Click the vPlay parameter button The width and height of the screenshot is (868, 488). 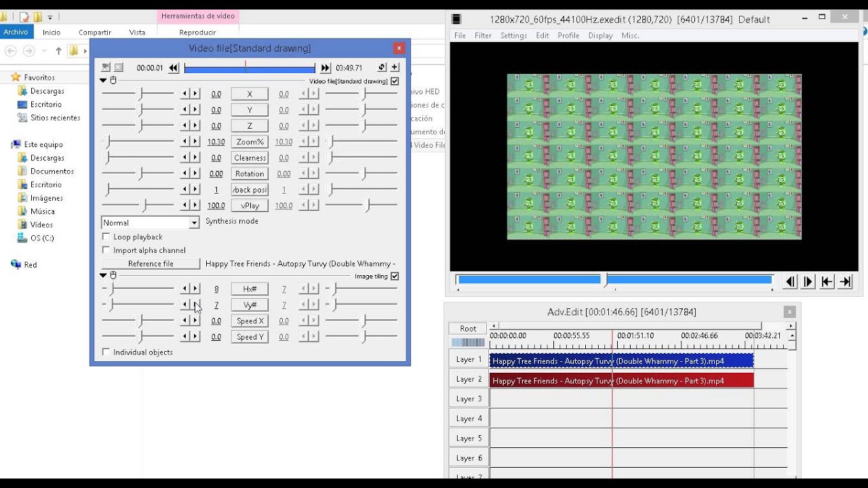250,205
